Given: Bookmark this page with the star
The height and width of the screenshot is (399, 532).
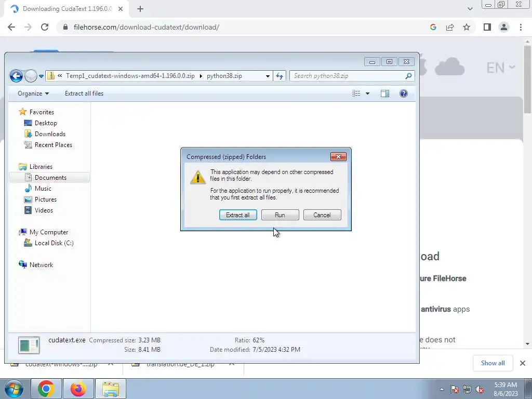Looking at the screenshot, I should click(467, 27).
